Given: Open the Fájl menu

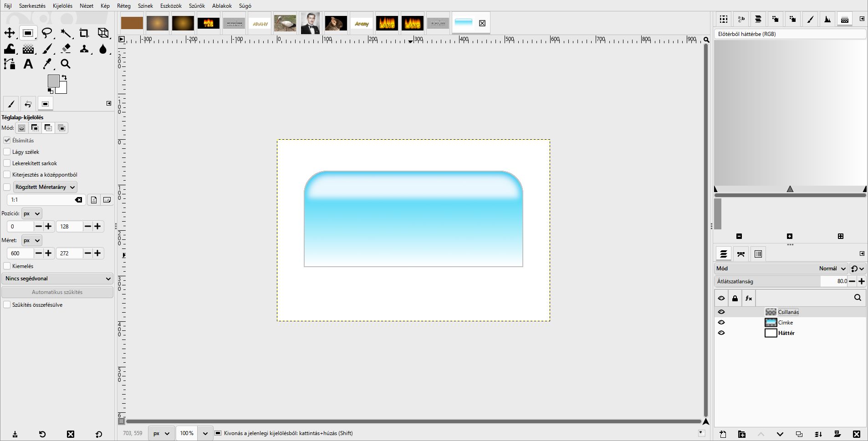Looking at the screenshot, I should (8, 6).
